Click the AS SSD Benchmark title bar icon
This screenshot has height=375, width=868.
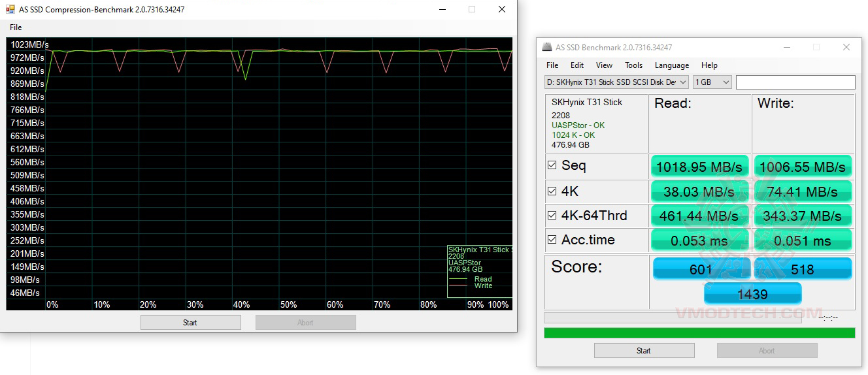[548, 47]
